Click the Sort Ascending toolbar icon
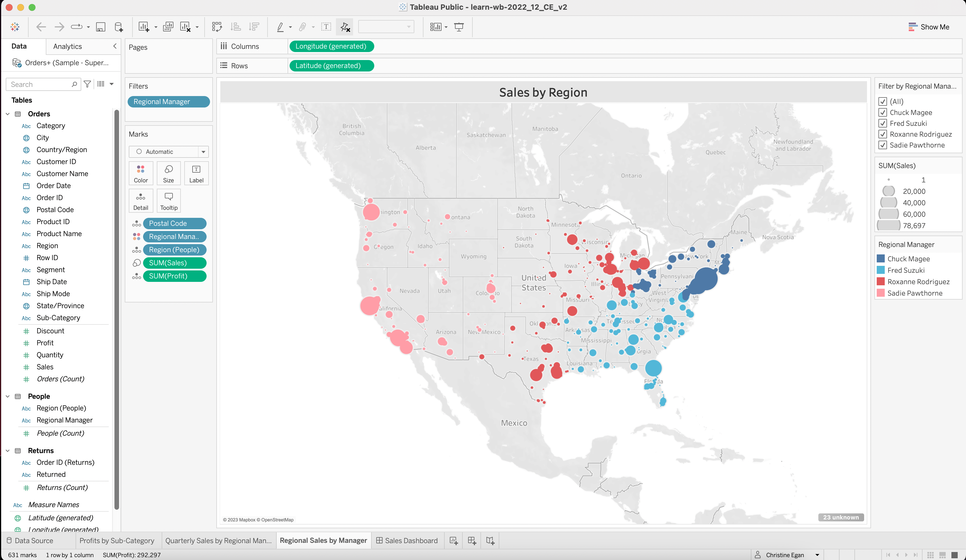966x560 pixels. point(236,27)
